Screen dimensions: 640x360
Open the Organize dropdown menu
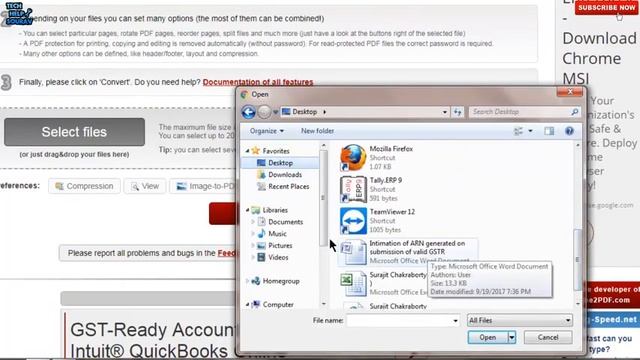click(x=267, y=131)
